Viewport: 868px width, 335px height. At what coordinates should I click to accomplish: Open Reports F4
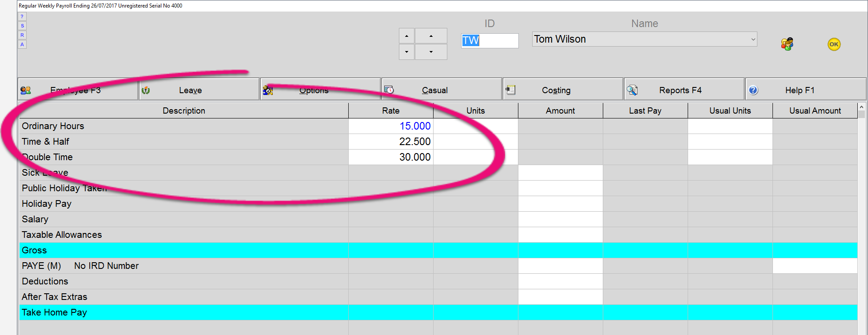click(x=685, y=90)
